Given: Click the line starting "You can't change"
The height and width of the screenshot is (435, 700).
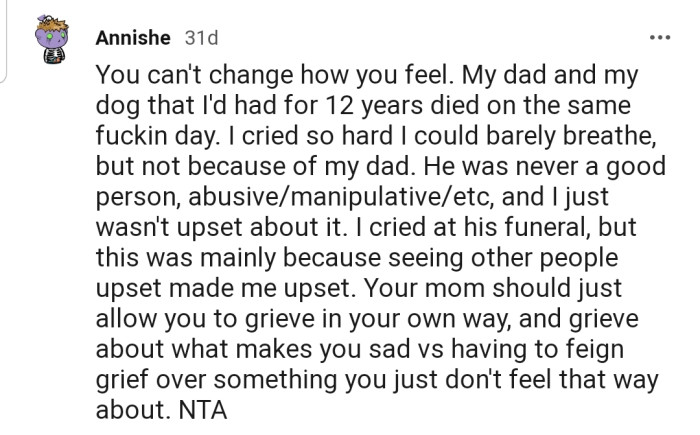Looking at the screenshot, I should tap(367, 75).
